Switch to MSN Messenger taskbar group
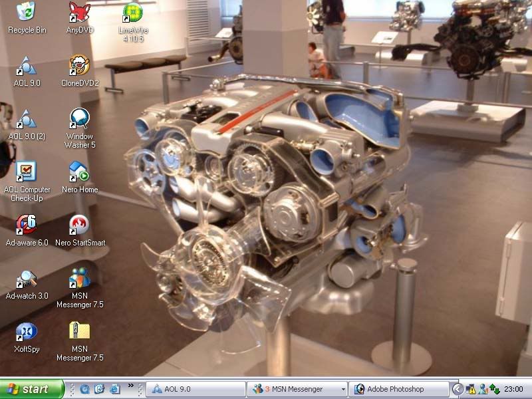 297,389
